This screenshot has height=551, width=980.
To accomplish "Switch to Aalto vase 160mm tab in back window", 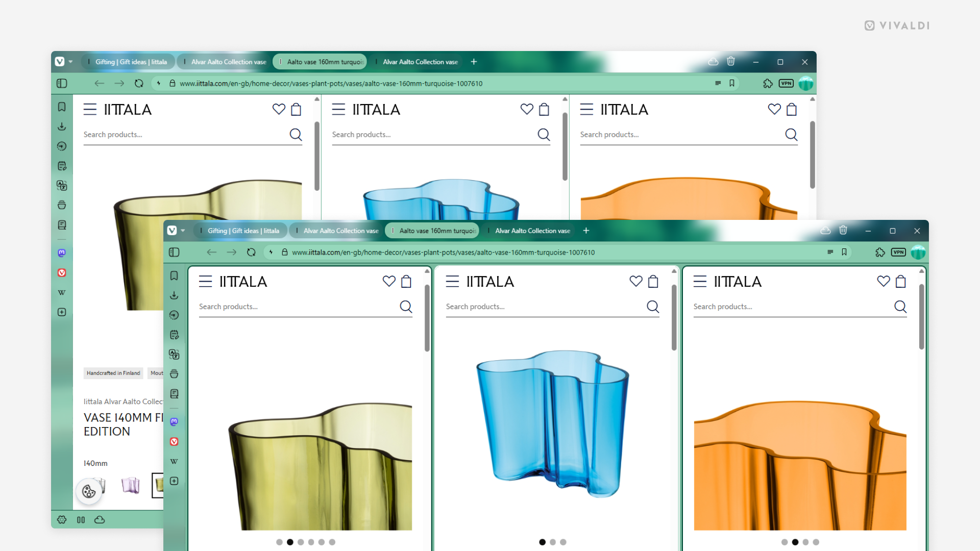I will point(321,62).
